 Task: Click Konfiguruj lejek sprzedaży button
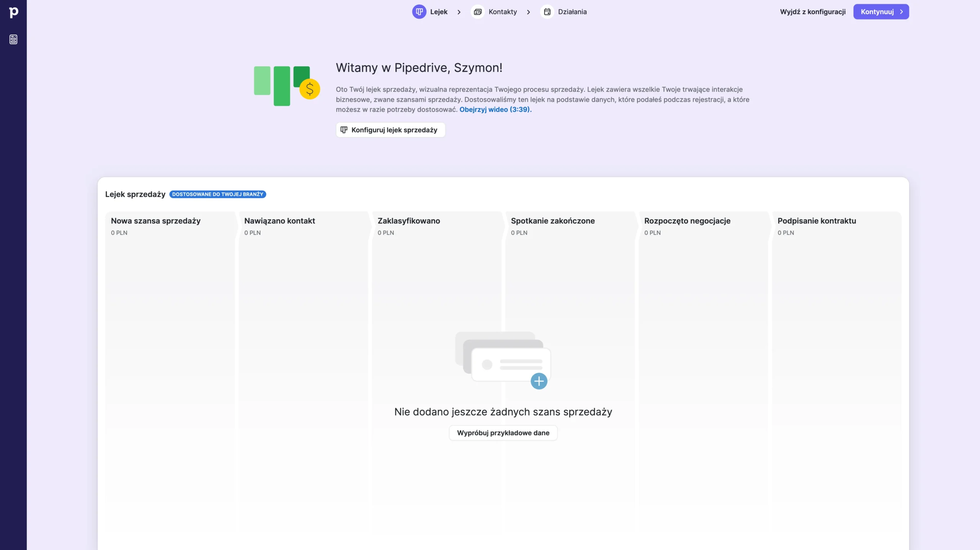(390, 130)
